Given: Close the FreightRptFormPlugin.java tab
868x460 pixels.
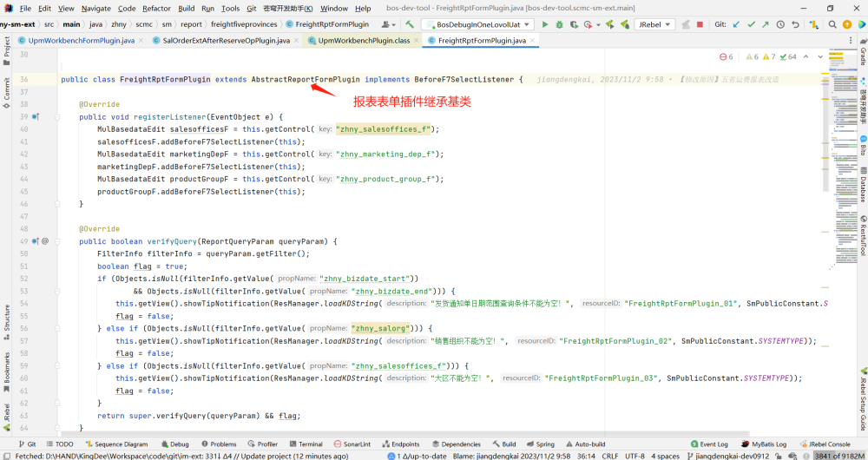Looking at the screenshot, I should click(533, 41).
